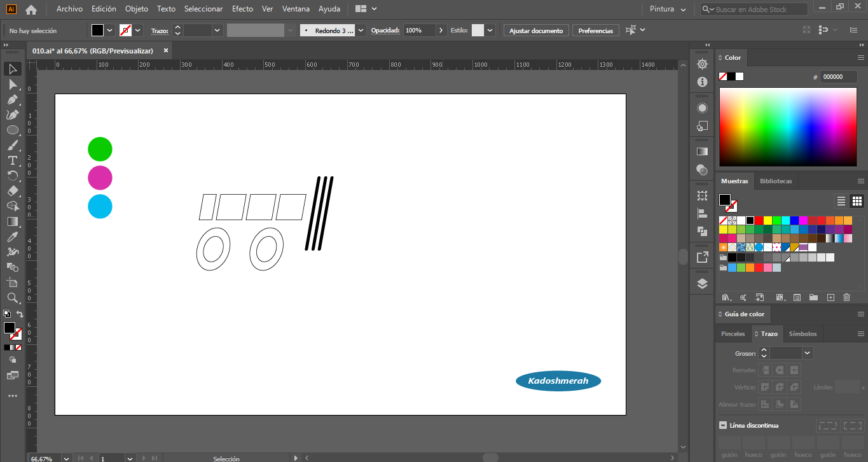Open the Asset Export panel icon

pos(702,257)
